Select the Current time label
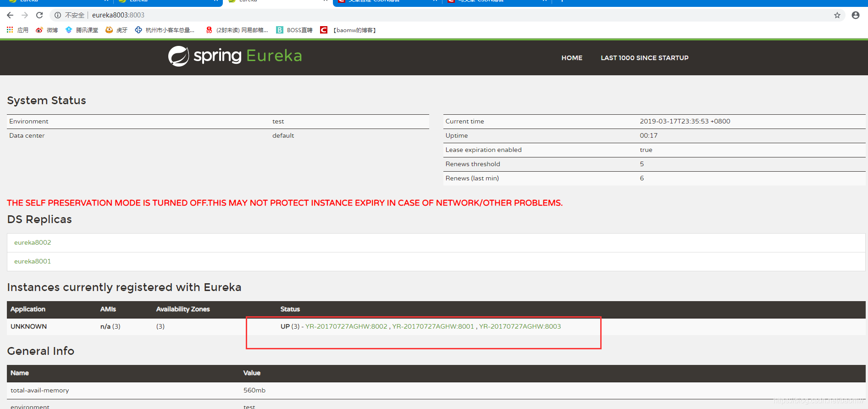Screen dimensions: 868x409 (x=464, y=121)
